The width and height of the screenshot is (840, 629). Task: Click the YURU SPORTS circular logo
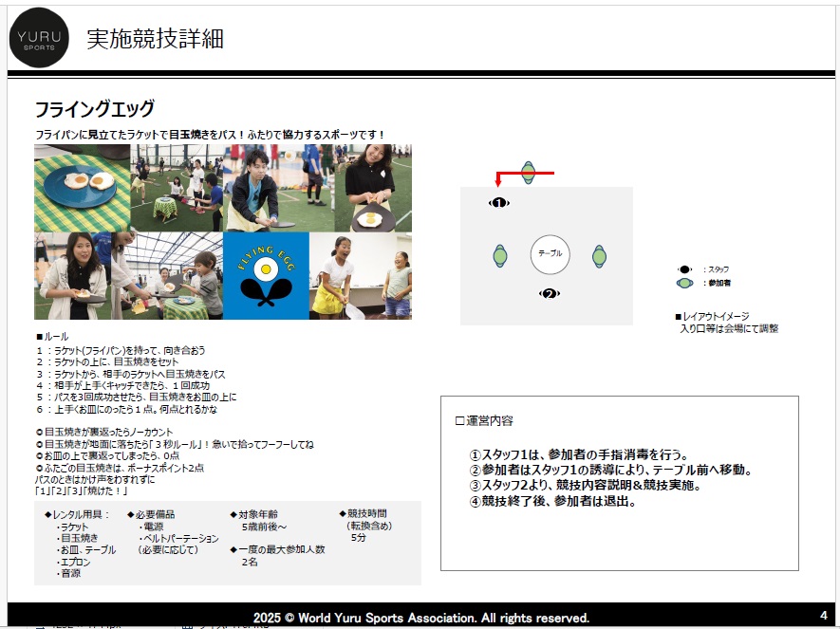(x=39, y=39)
